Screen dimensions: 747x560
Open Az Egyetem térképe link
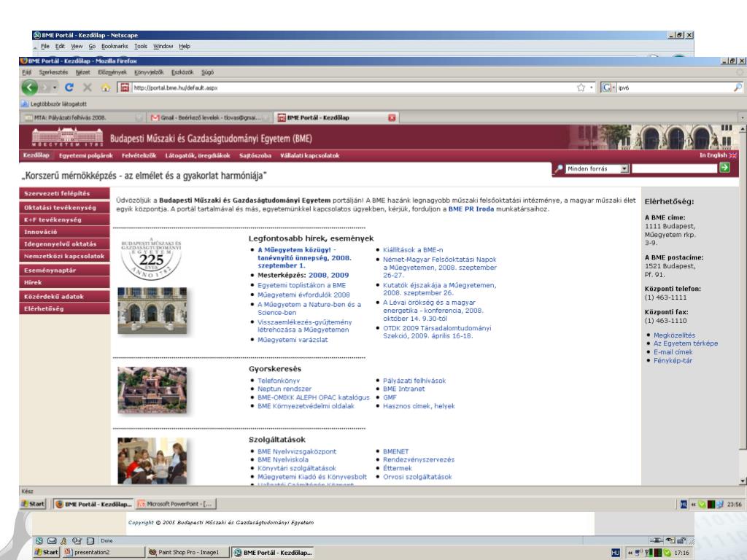pyautogui.click(x=686, y=343)
